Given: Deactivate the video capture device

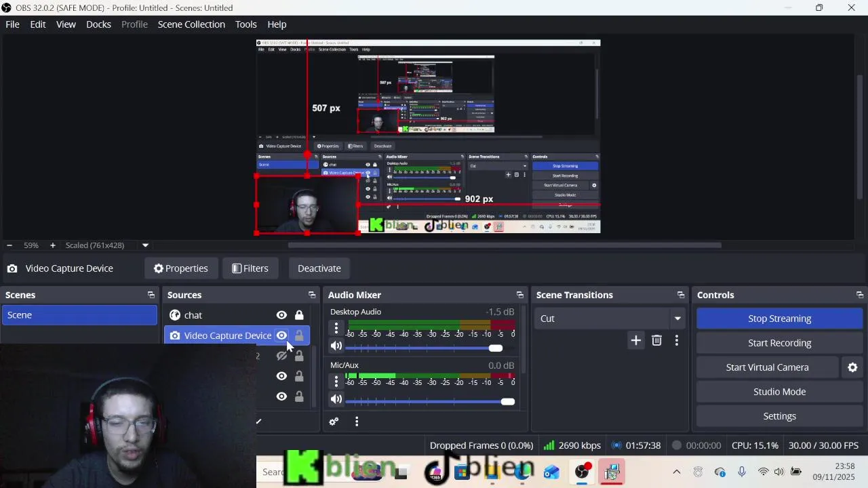Looking at the screenshot, I should (319, 268).
